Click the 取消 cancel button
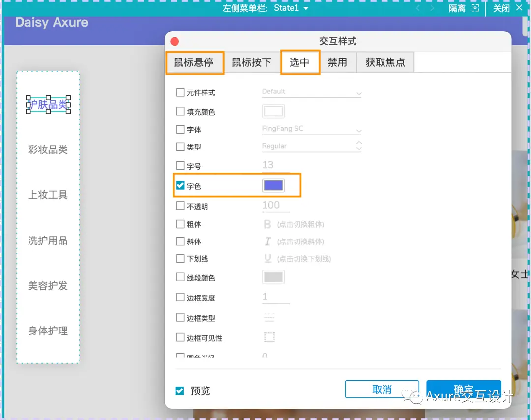The width and height of the screenshot is (531, 420). [x=382, y=389]
